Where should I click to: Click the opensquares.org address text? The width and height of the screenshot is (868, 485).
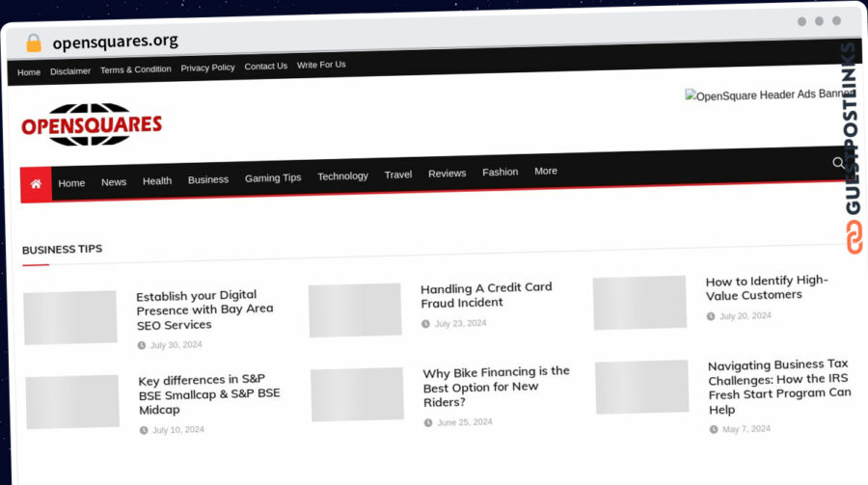tap(115, 40)
